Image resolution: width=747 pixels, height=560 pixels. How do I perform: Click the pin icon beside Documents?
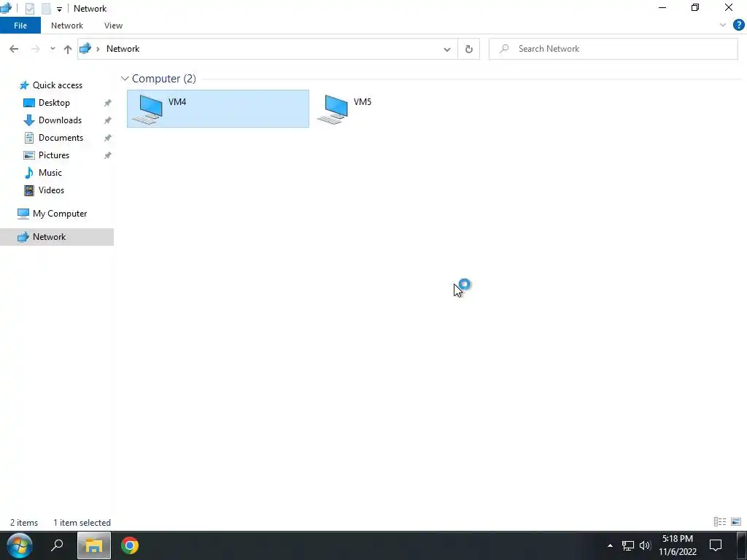click(x=108, y=138)
